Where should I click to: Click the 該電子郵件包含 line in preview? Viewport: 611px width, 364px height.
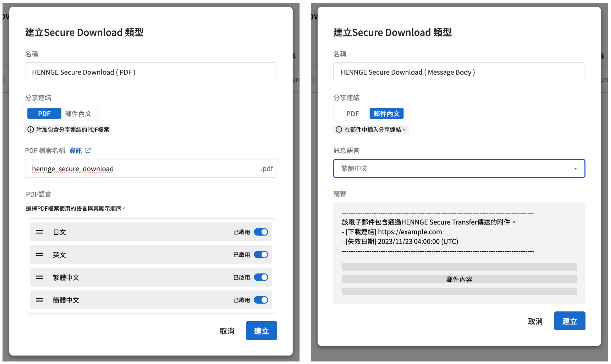pos(429,222)
